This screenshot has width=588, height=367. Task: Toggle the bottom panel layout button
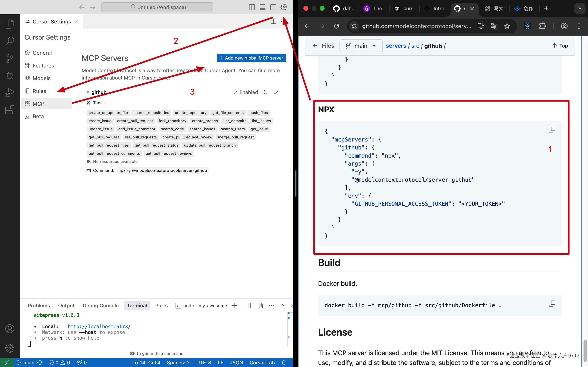click(x=262, y=7)
